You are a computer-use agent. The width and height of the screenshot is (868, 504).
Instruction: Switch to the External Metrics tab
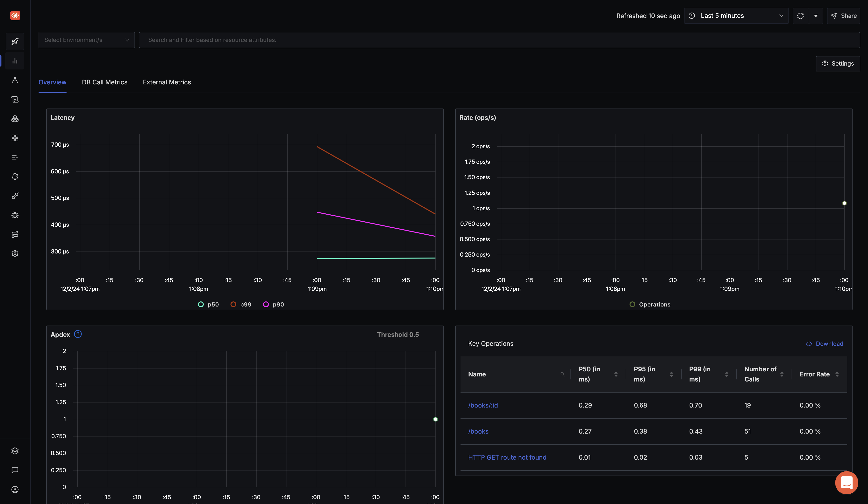coord(167,82)
